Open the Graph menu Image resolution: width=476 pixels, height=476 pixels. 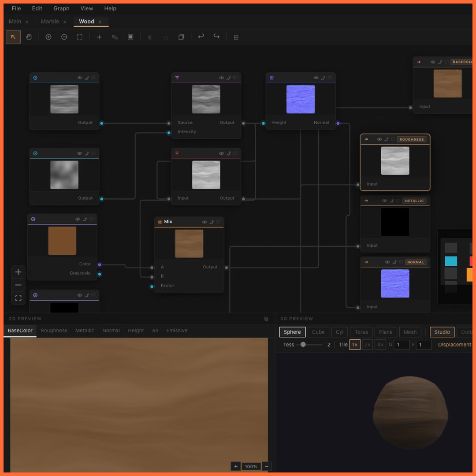tap(61, 8)
